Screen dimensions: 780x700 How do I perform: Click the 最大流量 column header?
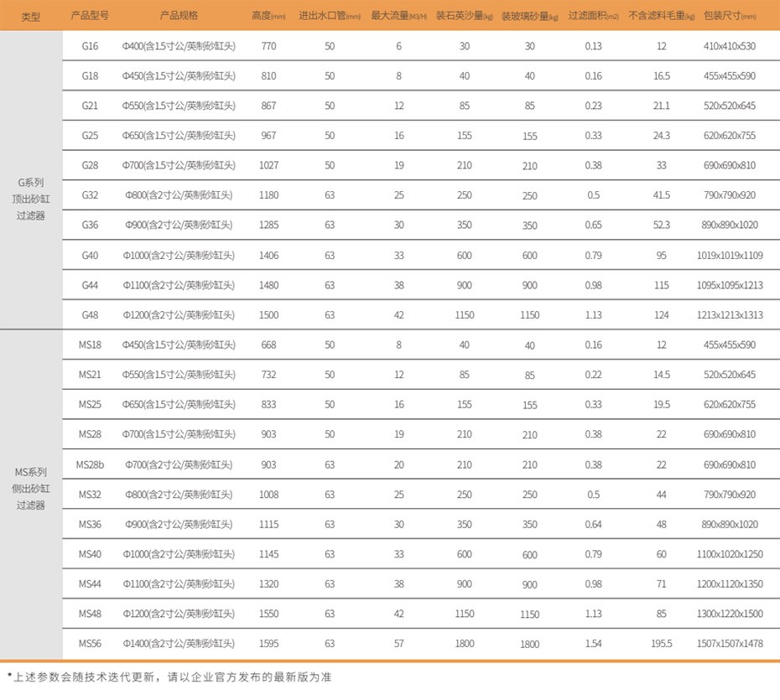(x=398, y=16)
